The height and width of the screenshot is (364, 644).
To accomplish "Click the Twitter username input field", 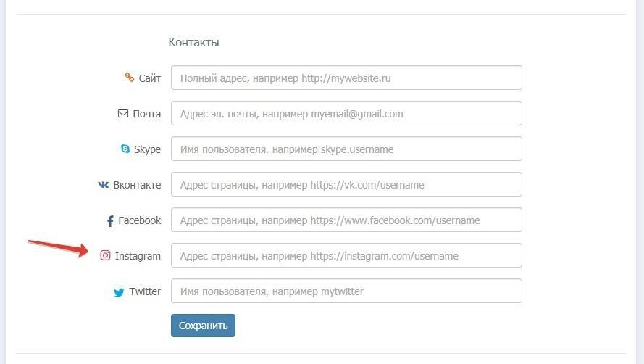I will coord(346,291).
